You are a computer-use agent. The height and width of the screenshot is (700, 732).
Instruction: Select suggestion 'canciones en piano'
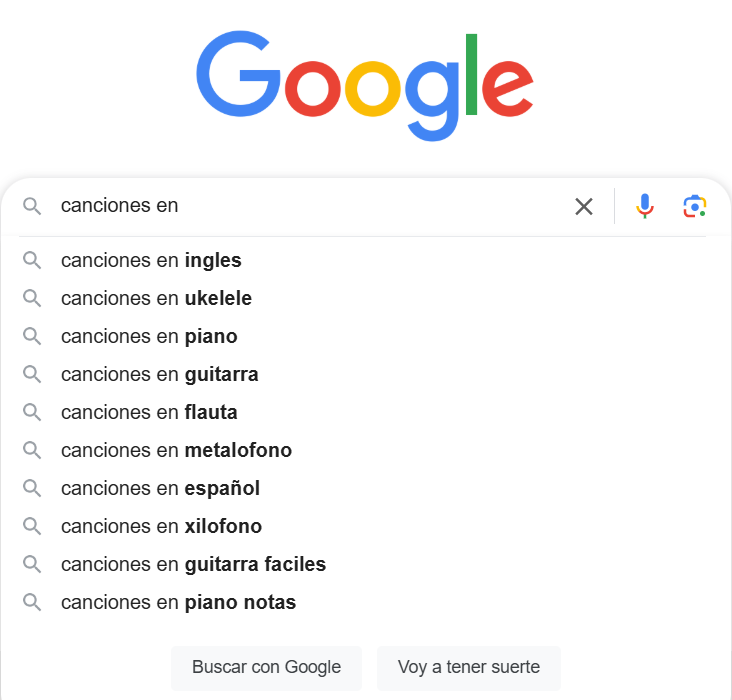pos(149,336)
